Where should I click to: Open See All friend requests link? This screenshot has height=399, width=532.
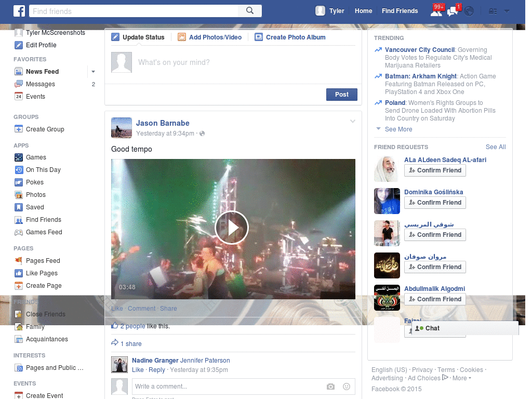[495, 147]
